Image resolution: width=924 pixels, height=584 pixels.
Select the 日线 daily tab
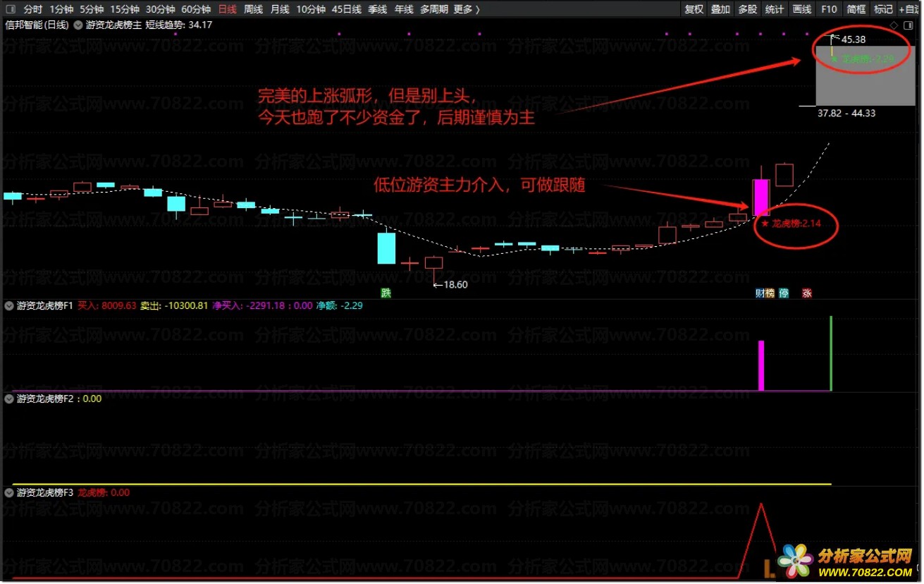[227, 9]
